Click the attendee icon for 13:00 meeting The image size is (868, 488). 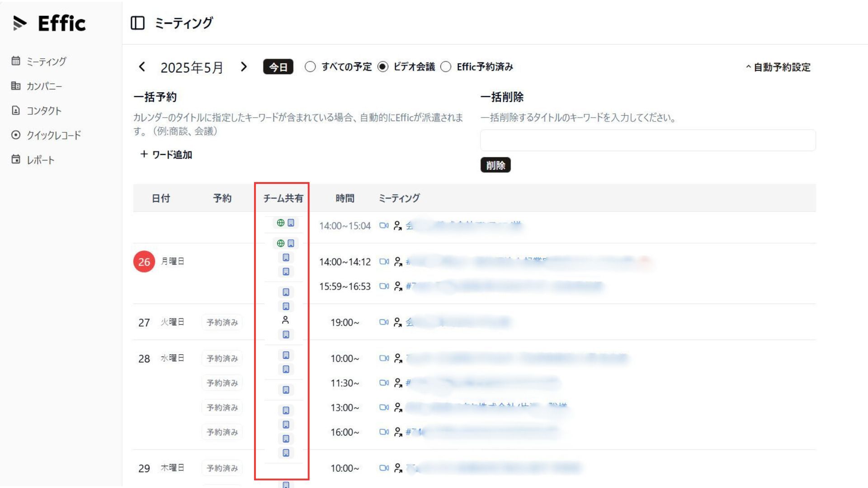[x=398, y=407]
